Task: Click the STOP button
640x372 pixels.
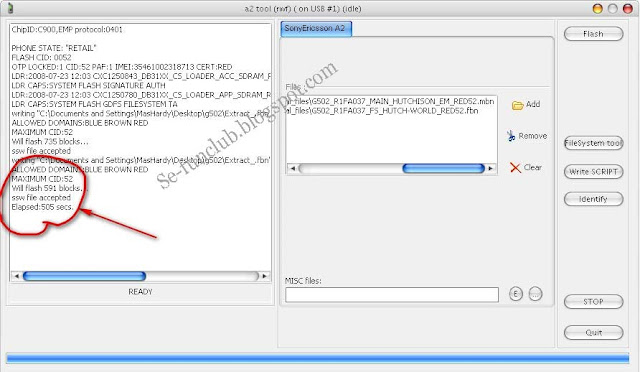Action: pyautogui.click(x=593, y=302)
